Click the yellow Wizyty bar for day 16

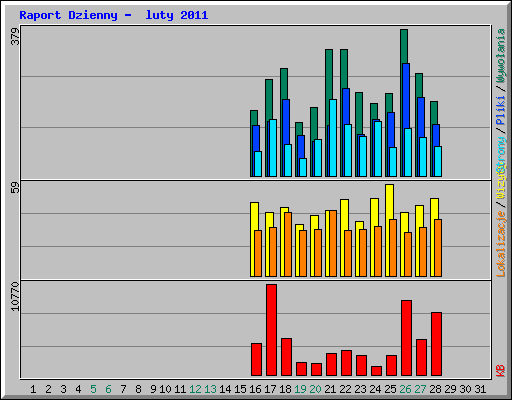tap(253, 216)
